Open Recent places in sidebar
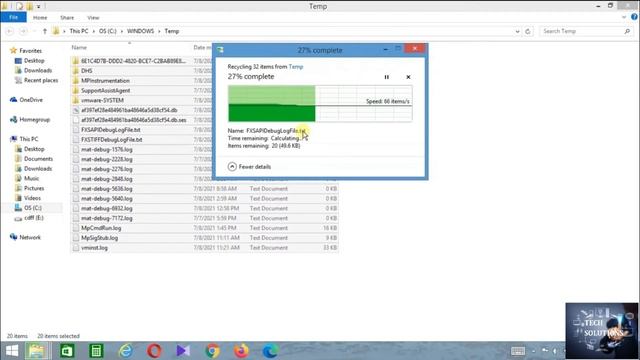The image size is (640, 360). coord(41,80)
